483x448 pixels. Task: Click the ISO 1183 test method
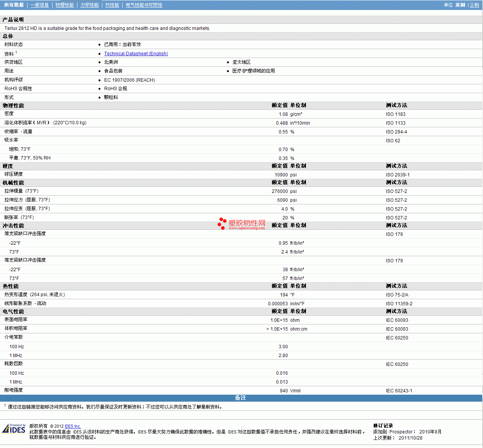click(x=396, y=114)
